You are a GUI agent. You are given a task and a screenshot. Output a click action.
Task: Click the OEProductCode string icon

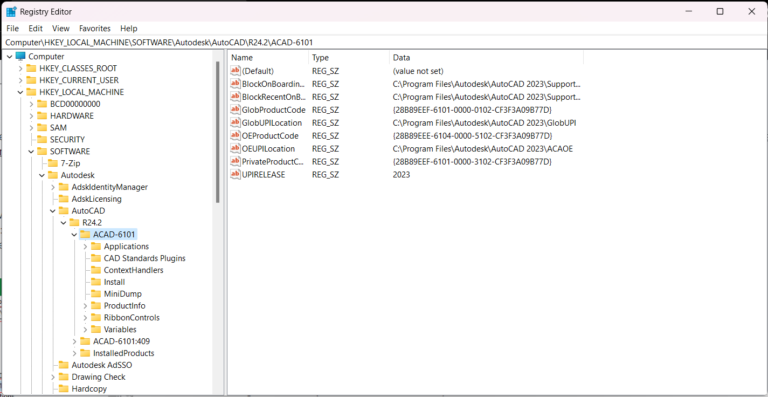(236, 136)
